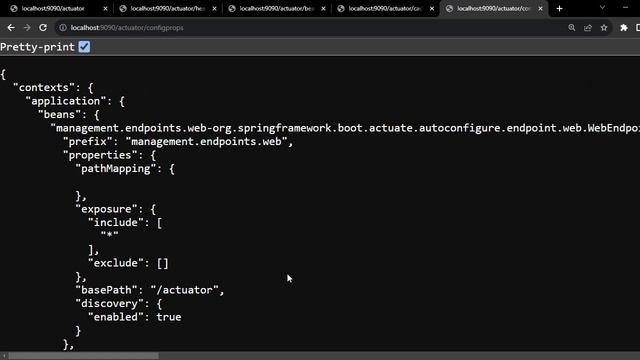
Task: Click the "/actuator" basePath value
Action: tap(184, 290)
